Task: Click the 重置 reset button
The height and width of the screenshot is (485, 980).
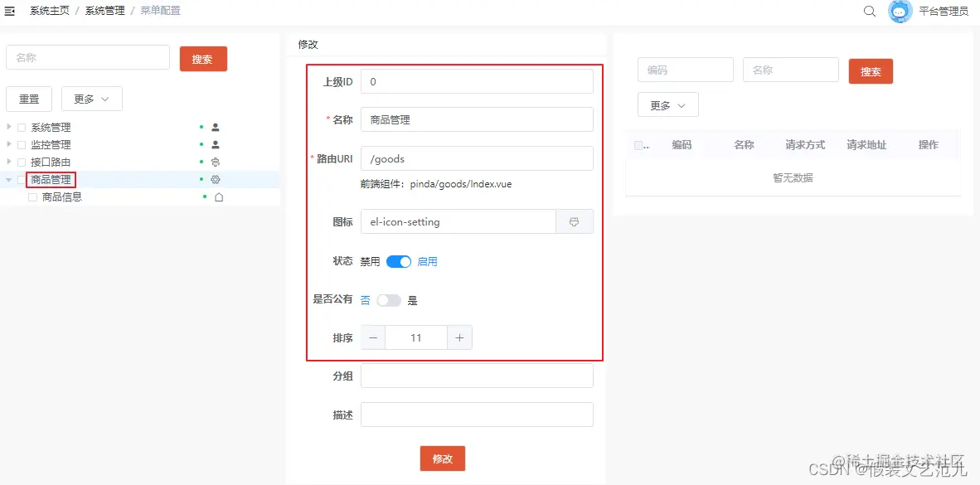Action: point(29,99)
